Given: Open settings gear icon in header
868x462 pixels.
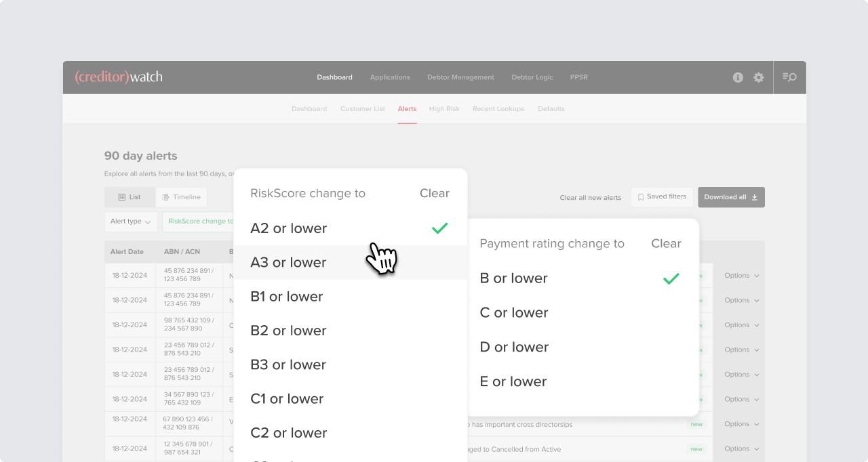Looking at the screenshot, I should [758, 77].
